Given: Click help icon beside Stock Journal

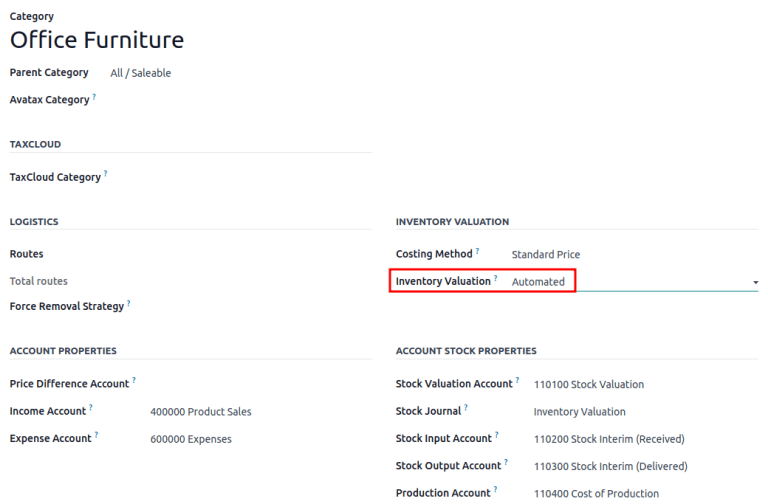Looking at the screenshot, I should (x=466, y=408).
